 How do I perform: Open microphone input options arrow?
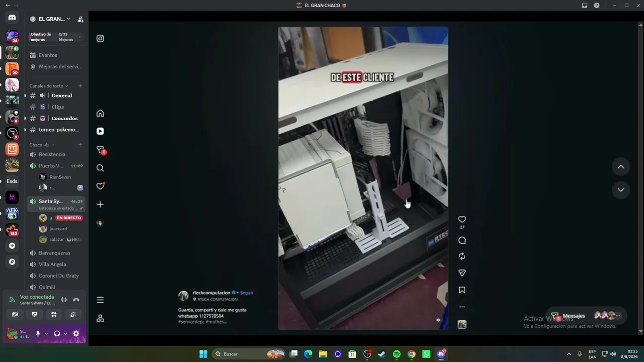[46, 333]
